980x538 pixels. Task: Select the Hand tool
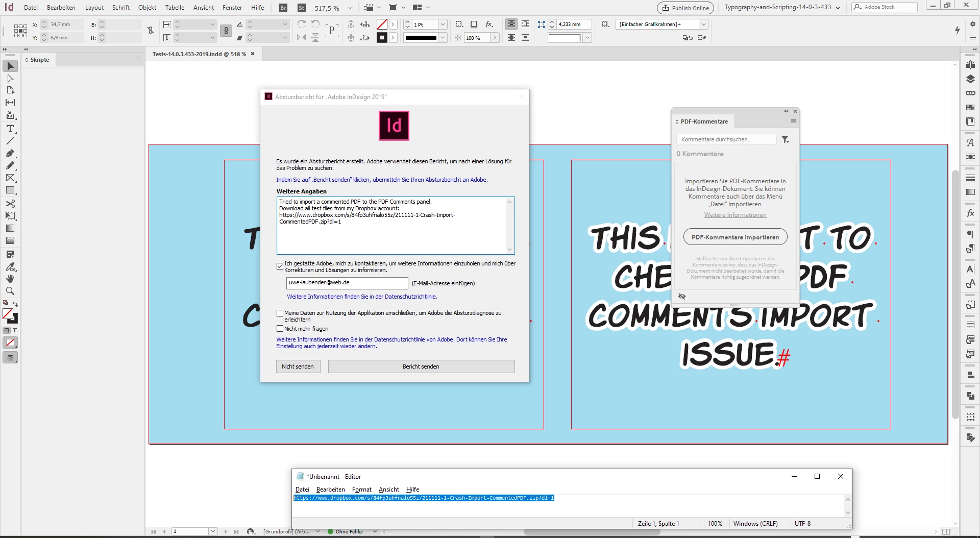[10, 279]
